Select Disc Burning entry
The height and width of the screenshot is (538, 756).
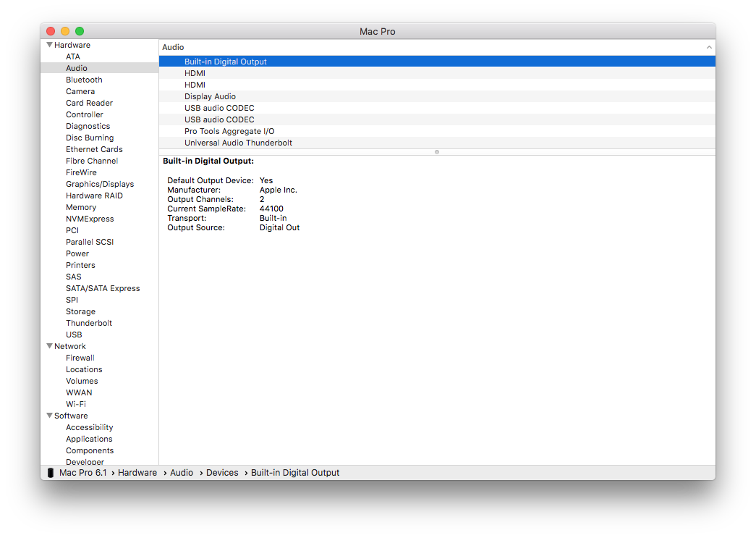[x=90, y=138]
